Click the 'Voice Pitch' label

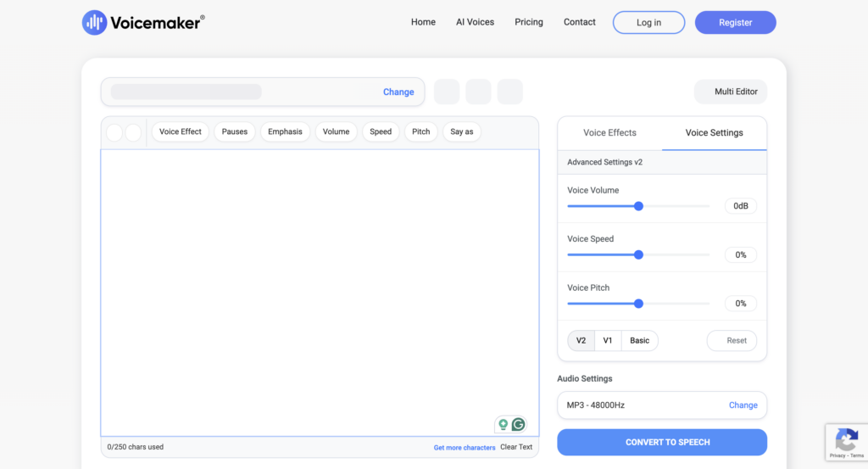coord(588,288)
